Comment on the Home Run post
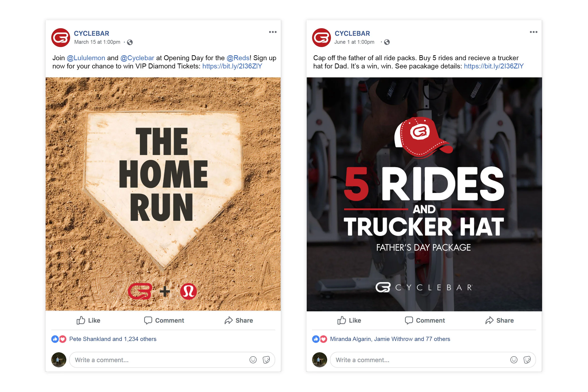588x392 pixels. [164, 320]
